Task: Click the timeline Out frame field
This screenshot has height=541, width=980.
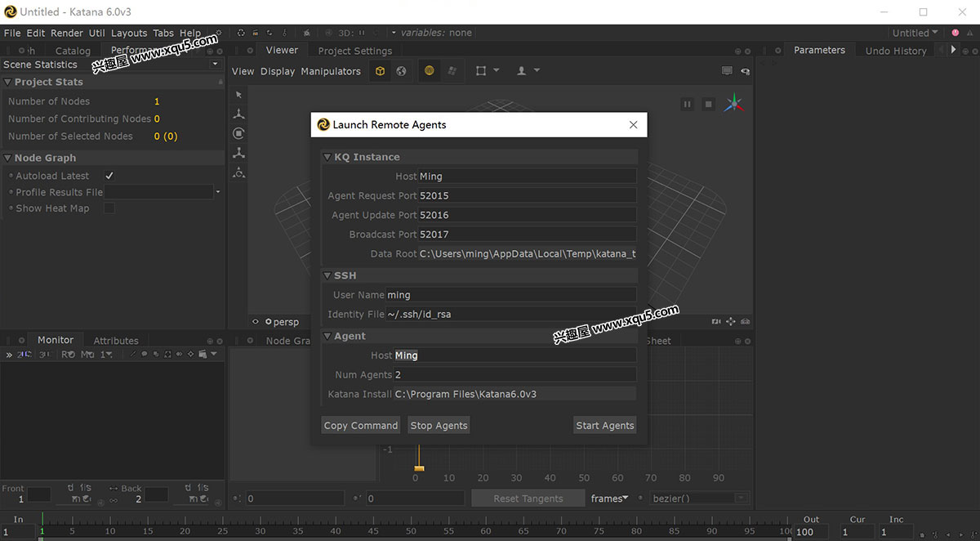Action: [811, 532]
